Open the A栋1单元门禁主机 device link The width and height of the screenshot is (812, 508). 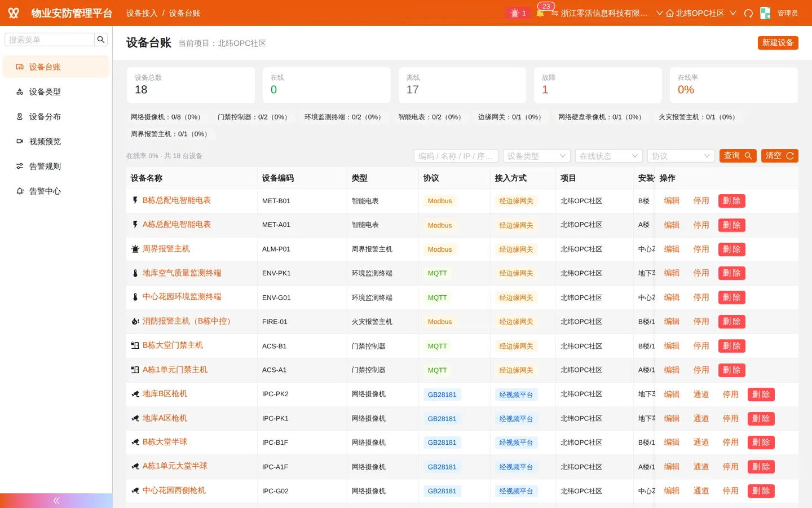175,370
